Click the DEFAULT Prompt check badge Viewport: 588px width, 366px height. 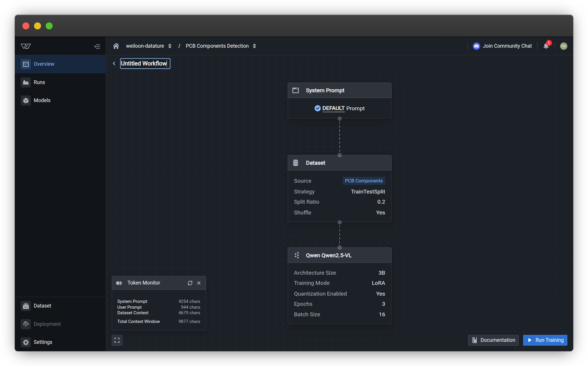point(317,108)
